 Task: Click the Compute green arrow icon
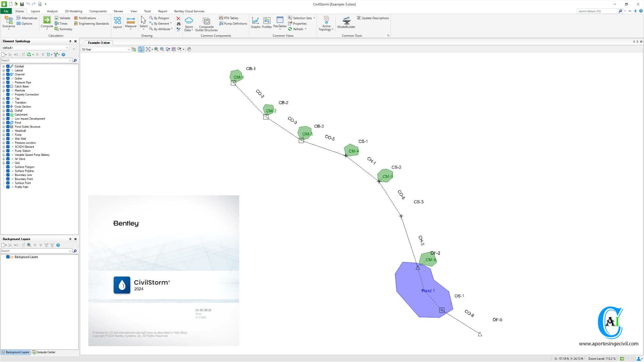click(47, 20)
